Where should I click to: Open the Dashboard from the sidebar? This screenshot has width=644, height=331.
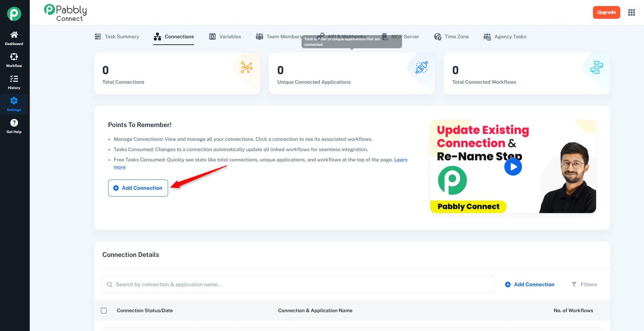click(x=14, y=38)
